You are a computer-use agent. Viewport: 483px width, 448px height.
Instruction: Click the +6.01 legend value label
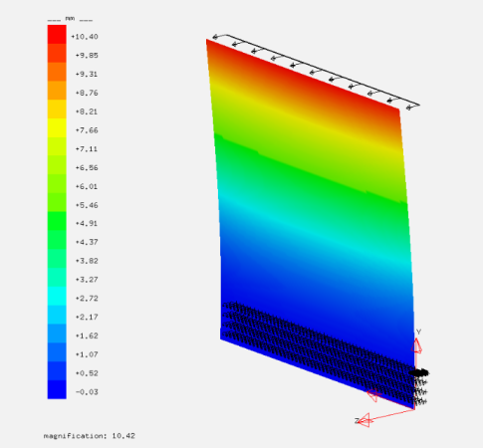tap(87, 186)
